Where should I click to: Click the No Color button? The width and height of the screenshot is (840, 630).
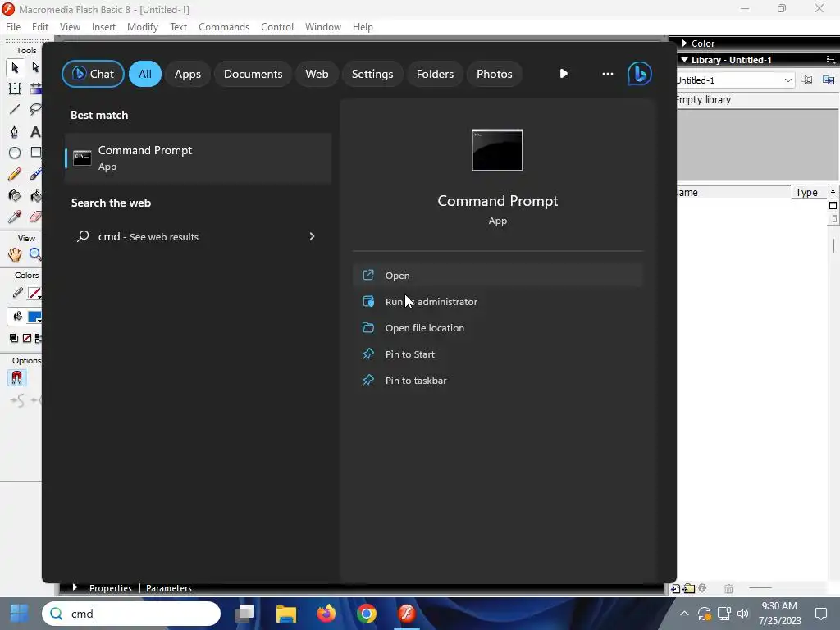coord(27,338)
